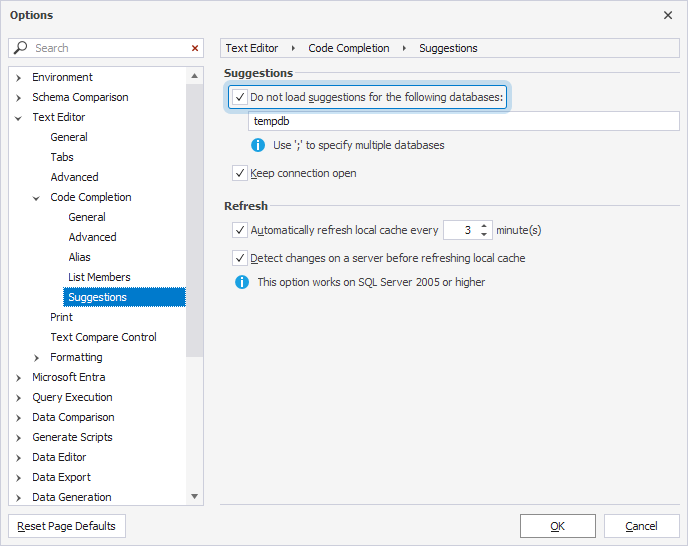The image size is (688, 546).
Task: Click info icon beside SQL Server 2005 note
Action: click(241, 282)
